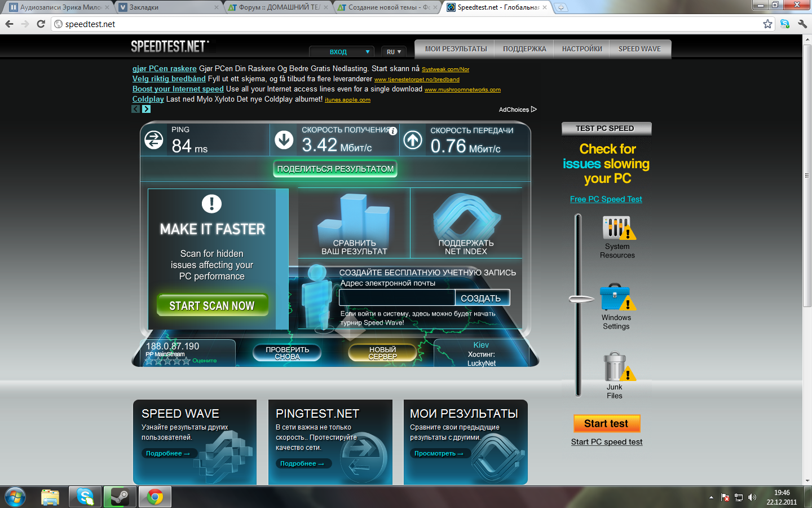Image resolution: width=812 pixels, height=508 pixels.
Task: Go to next ad with right arrow
Action: pyautogui.click(x=147, y=109)
